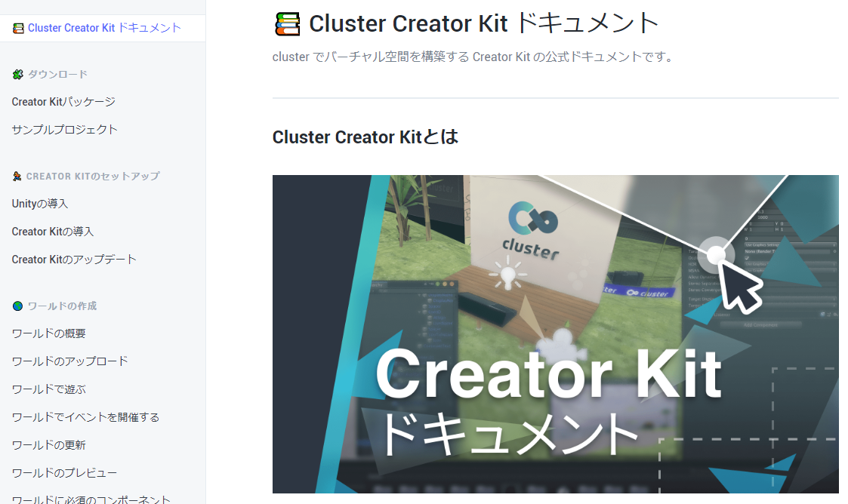The height and width of the screenshot is (504, 848).
Task: Click the globe icon next to ワールドの作成
Action: 18,306
